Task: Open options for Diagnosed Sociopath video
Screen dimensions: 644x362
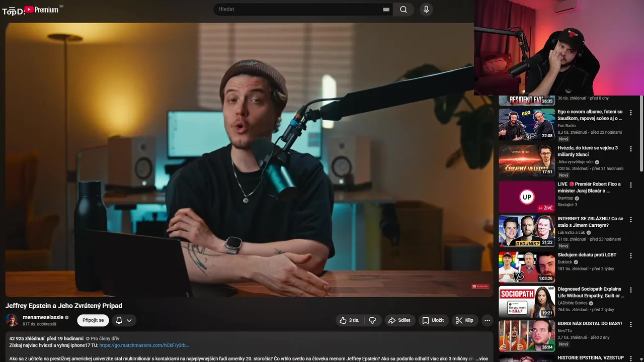Action: tap(631, 290)
